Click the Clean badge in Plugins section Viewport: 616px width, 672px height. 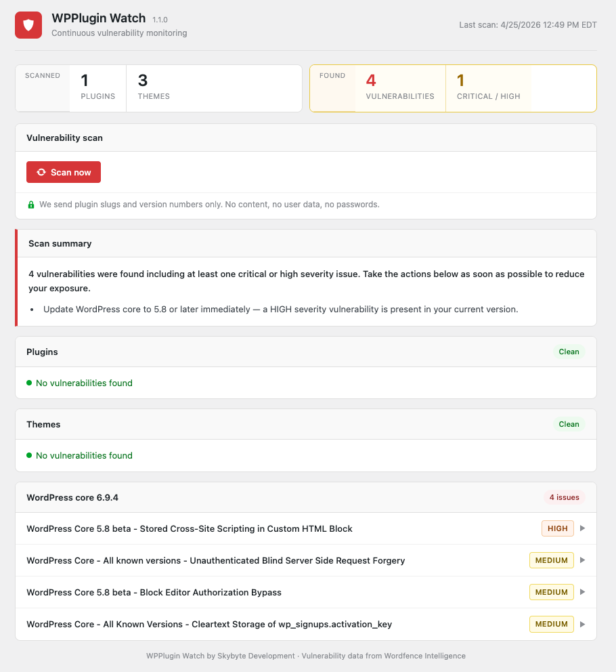click(569, 352)
